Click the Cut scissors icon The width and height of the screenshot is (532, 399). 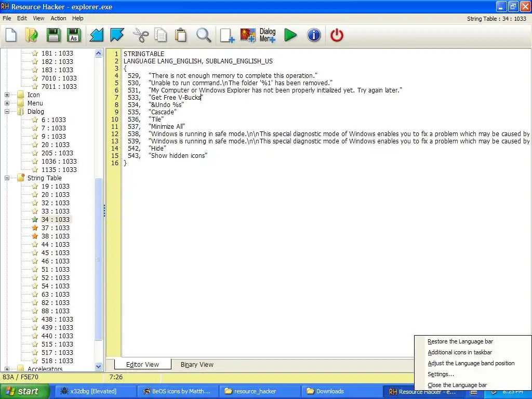(140, 35)
